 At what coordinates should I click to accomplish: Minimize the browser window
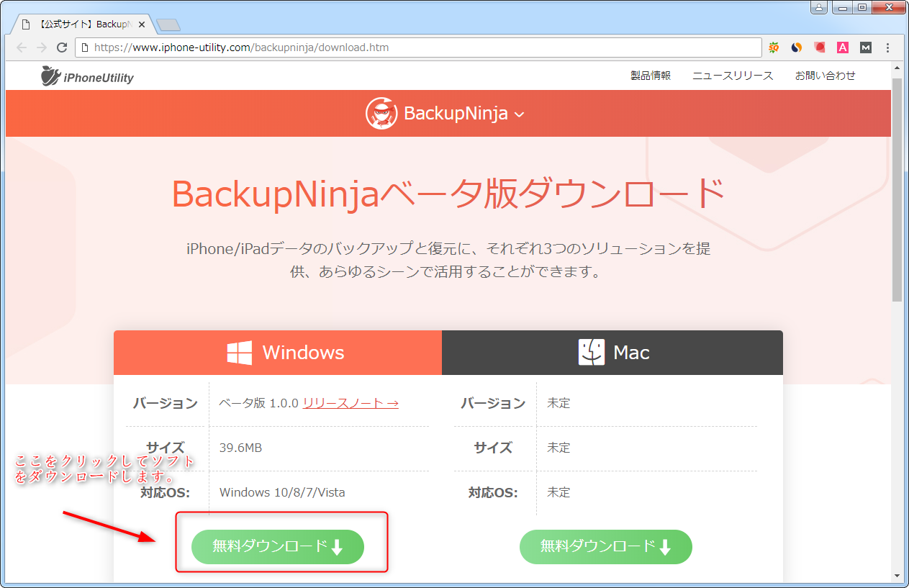[x=841, y=7]
